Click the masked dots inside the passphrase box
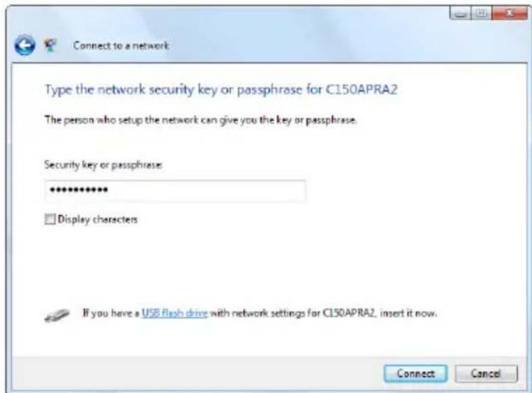The width and height of the screenshot is (532, 393). tap(79, 189)
